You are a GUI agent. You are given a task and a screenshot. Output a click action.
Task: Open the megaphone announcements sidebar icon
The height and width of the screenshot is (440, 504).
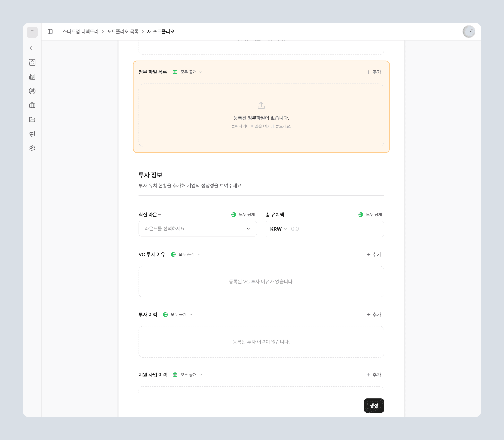(x=32, y=134)
